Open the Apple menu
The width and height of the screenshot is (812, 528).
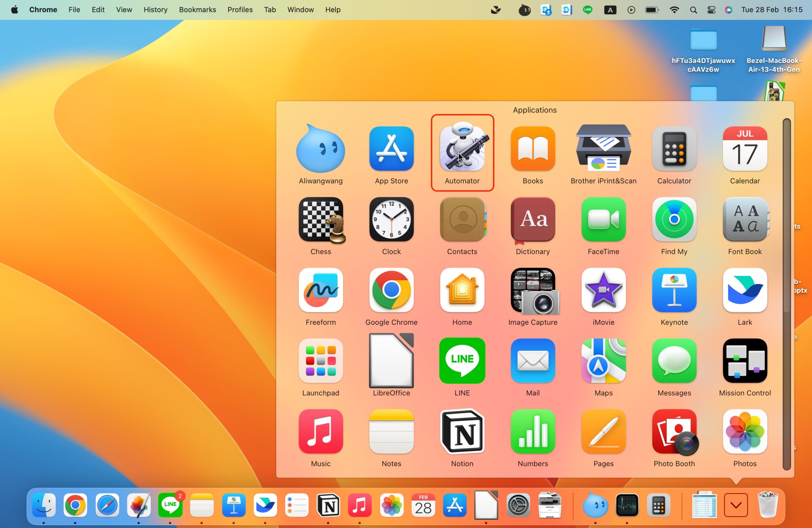click(14, 10)
